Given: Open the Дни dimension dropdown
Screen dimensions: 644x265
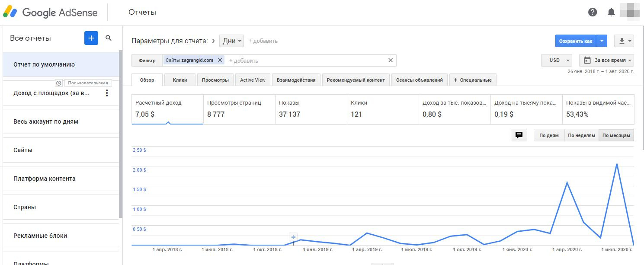Looking at the screenshot, I should click(231, 41).
